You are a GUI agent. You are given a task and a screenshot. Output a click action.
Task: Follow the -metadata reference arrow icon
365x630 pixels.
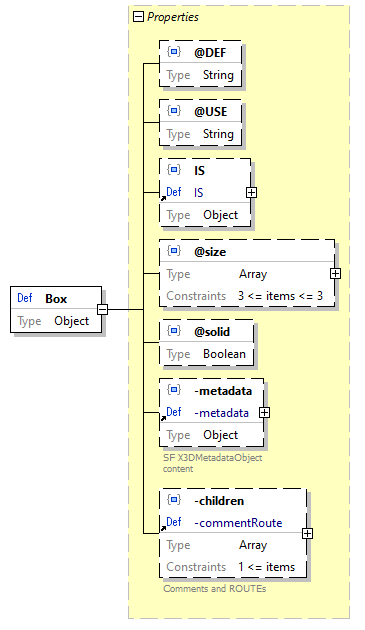tap(163, 418)
